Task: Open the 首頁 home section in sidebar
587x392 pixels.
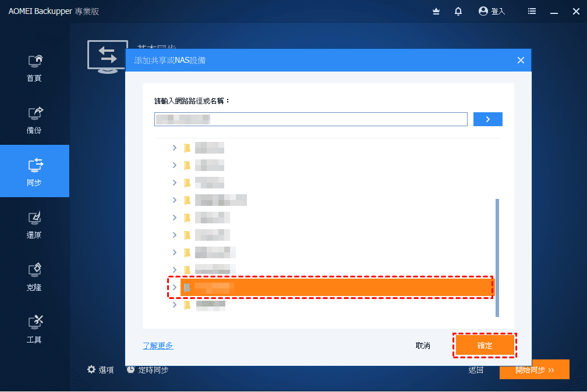Action: (34, 68)
